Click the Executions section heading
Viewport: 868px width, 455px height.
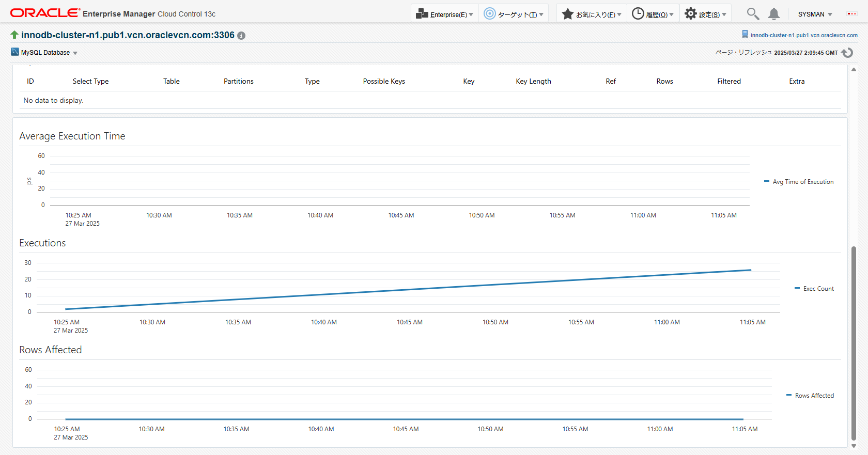(42, 243)
